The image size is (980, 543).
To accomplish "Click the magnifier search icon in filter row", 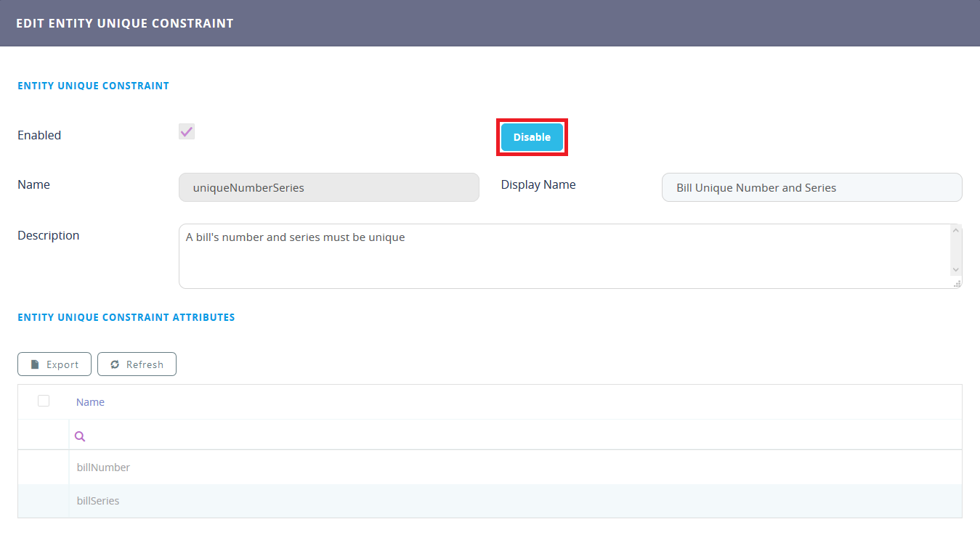I will pos(80,436).
